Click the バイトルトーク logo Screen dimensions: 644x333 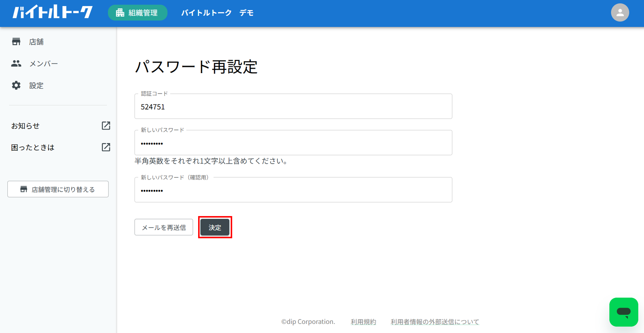coord(53,12)
